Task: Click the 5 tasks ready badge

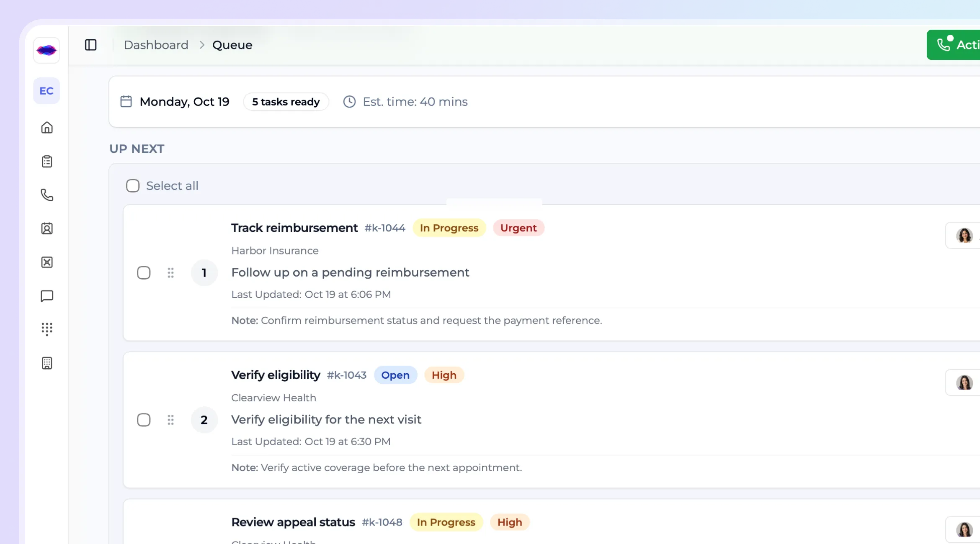Action: click(286, 102)
